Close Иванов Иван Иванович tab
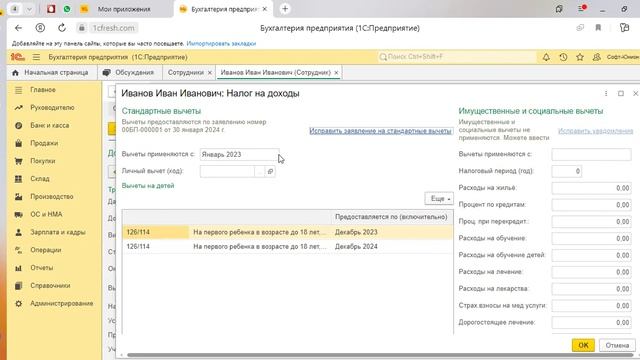The height and width of the screenshot is (360, 640). (x=336, y=73)
